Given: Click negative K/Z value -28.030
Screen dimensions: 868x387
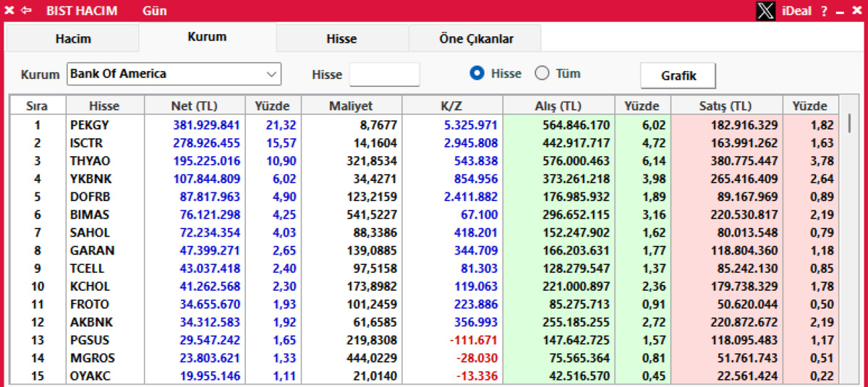Looking at the screenshot, I should tap(477, 358).
